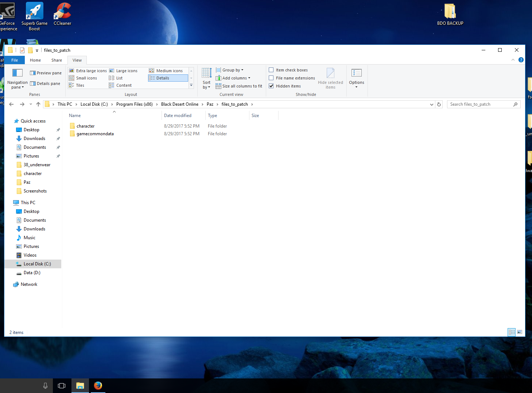Viewport: 532px width, 393px height.
Task: Refresh the current folder view
Action: tap(439, 104)
